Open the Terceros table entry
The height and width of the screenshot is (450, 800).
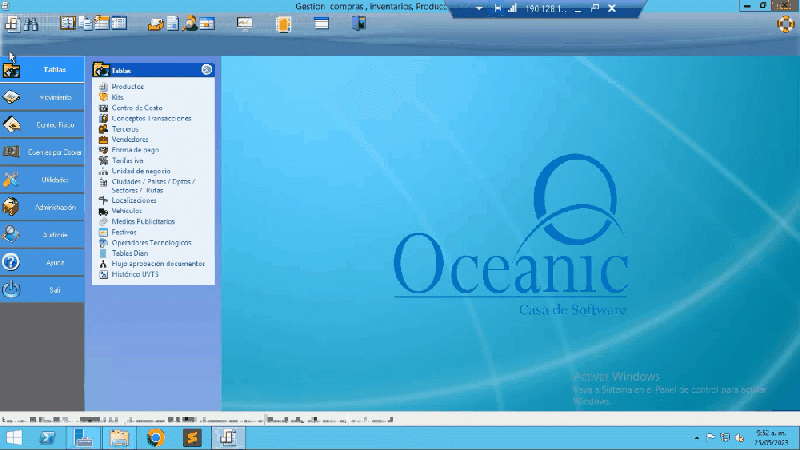coord(125,128)
